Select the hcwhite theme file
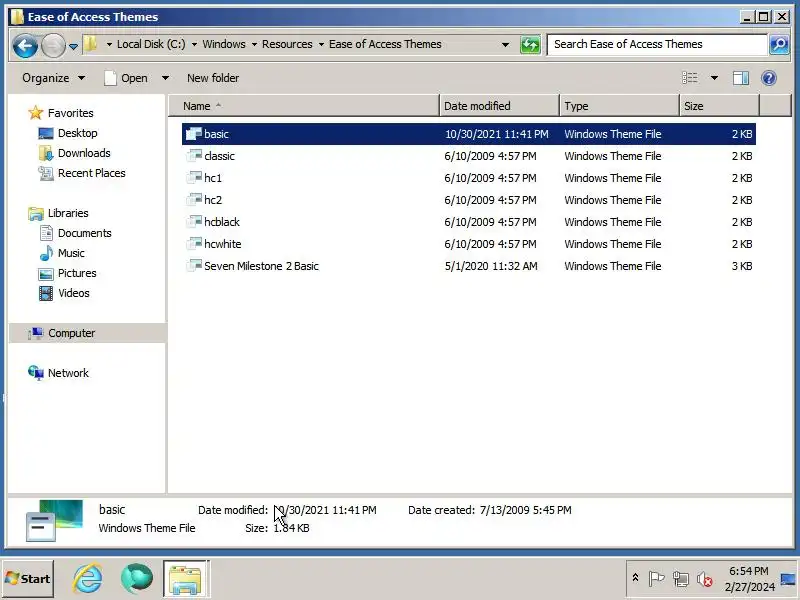This screenshot has width=800, height=600. [468, 243]
